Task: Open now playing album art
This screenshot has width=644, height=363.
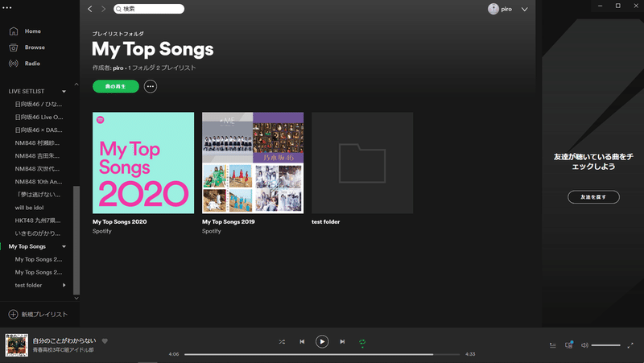Action: point(17,345)
